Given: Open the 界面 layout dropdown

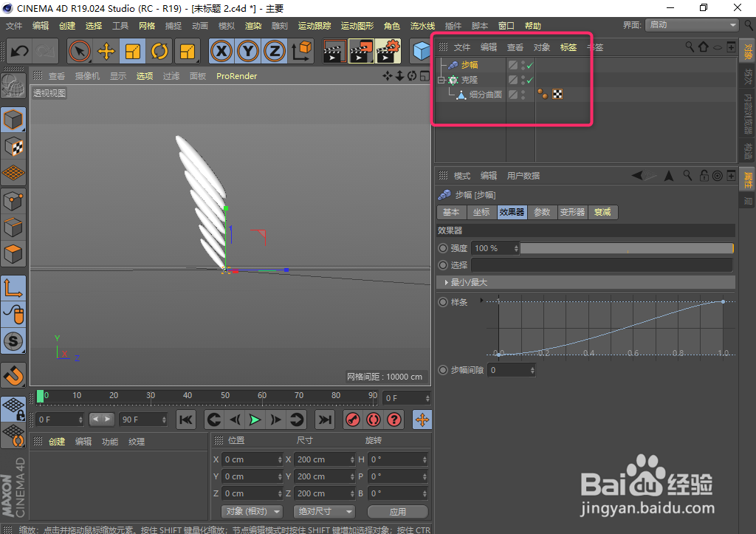Looking at the screenshot, I should [x=692, y=25].
